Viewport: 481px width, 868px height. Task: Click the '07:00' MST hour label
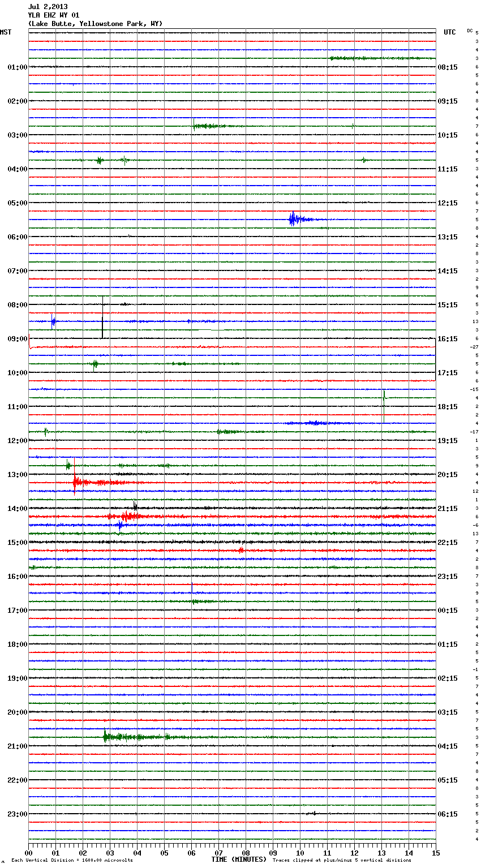(18, 271)
